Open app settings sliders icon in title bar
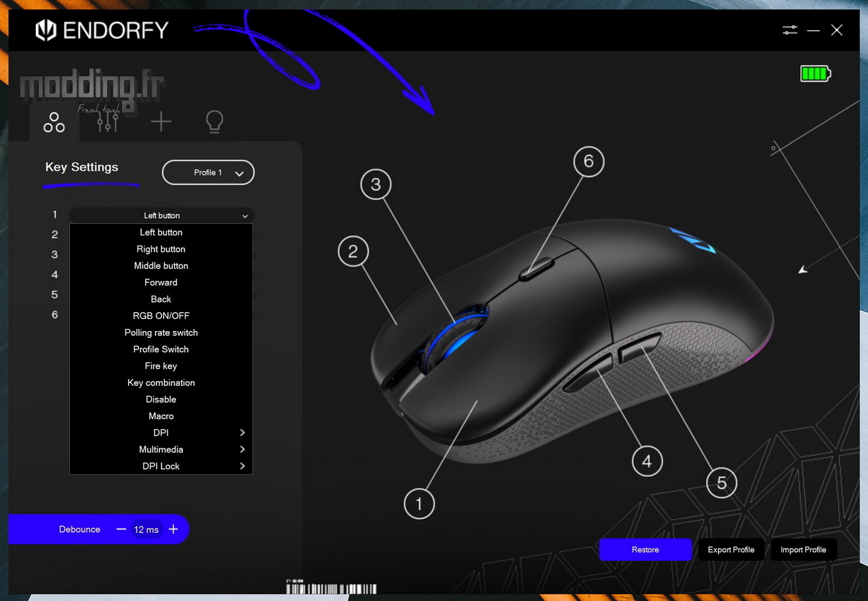Viewport: 868px width, 601px height. 790,30
